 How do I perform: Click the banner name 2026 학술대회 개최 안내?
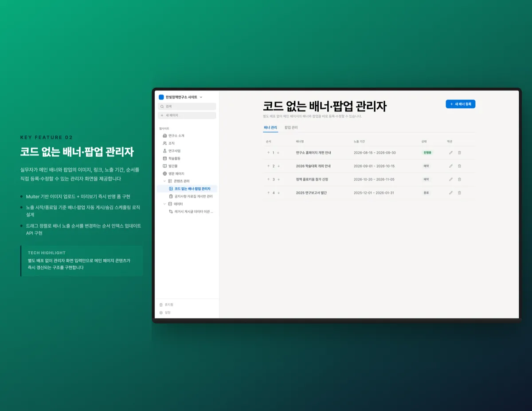click(313, 166)
